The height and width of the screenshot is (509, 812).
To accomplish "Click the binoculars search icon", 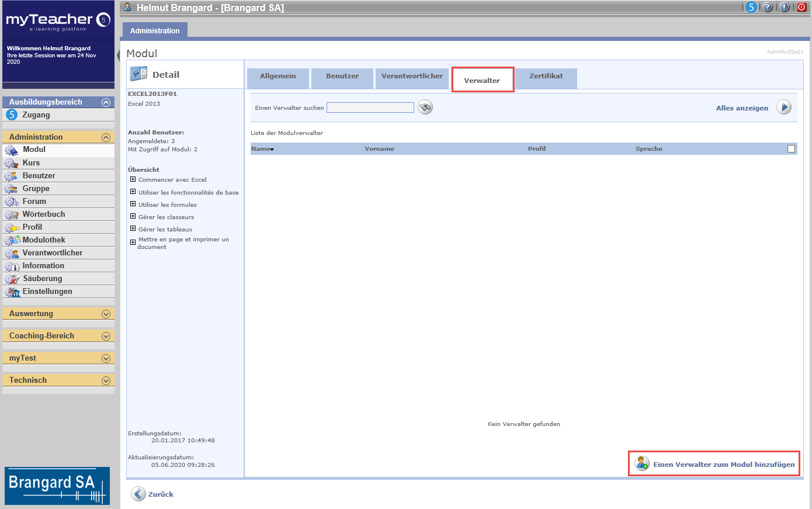I will coord(425,108).
